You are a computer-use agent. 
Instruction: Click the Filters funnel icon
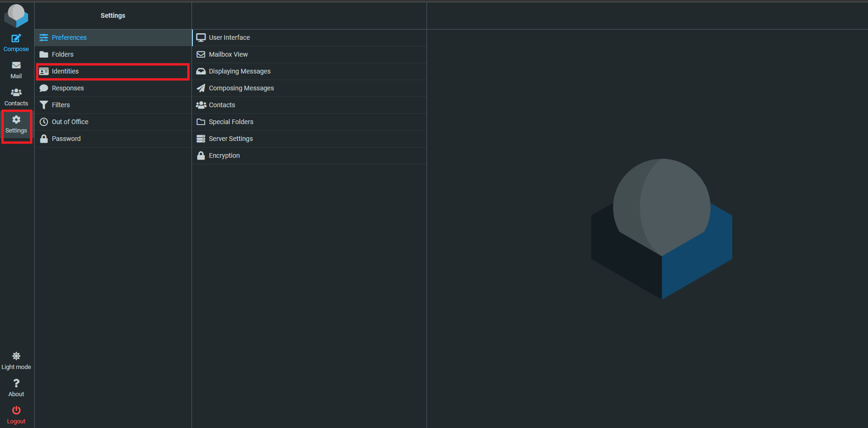[44, 105]
